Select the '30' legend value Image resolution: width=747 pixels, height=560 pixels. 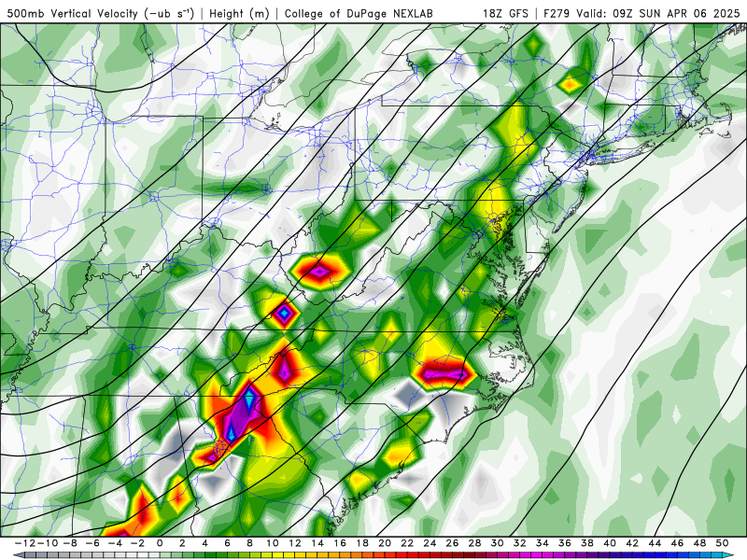click(x=497, y=543)
